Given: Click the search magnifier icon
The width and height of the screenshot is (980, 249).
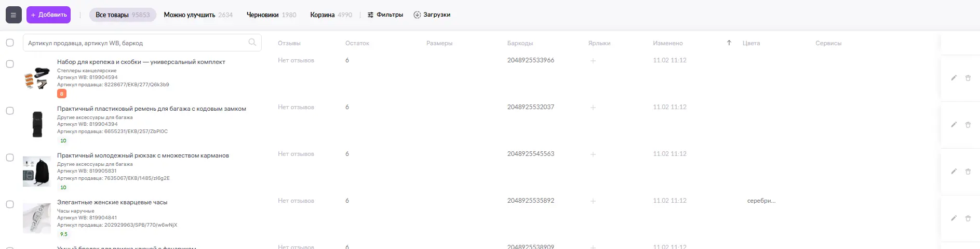Looking at the screenshot, I should click(x=252, y=43).
